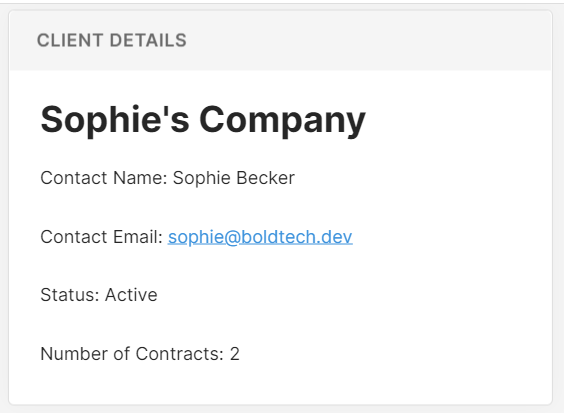Click the Active status value

point(131,295)
